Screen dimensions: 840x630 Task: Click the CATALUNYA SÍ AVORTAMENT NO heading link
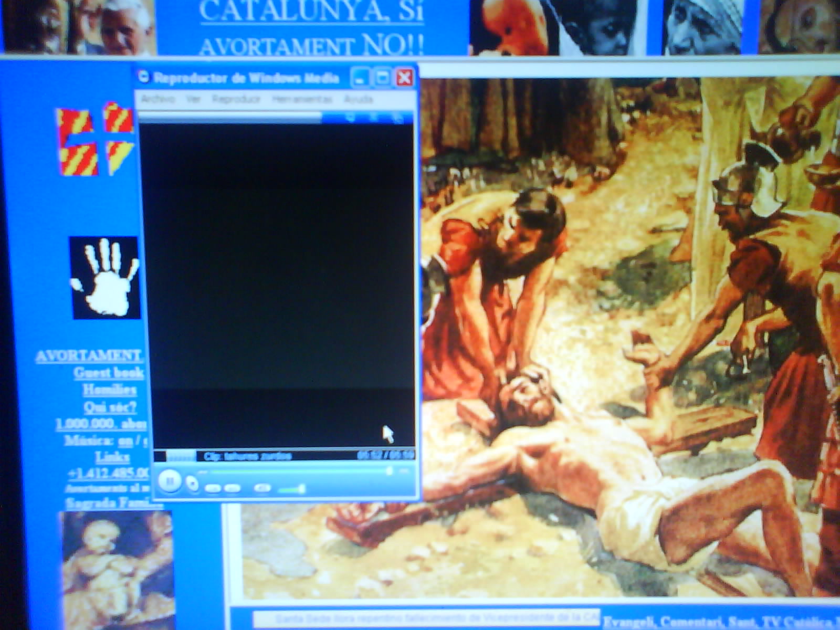311,27
